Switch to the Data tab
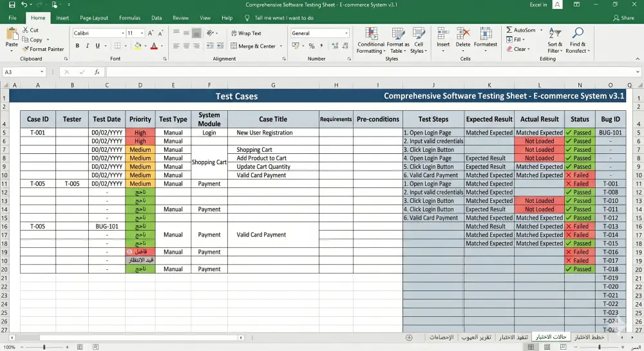 (x=156, y=18)
